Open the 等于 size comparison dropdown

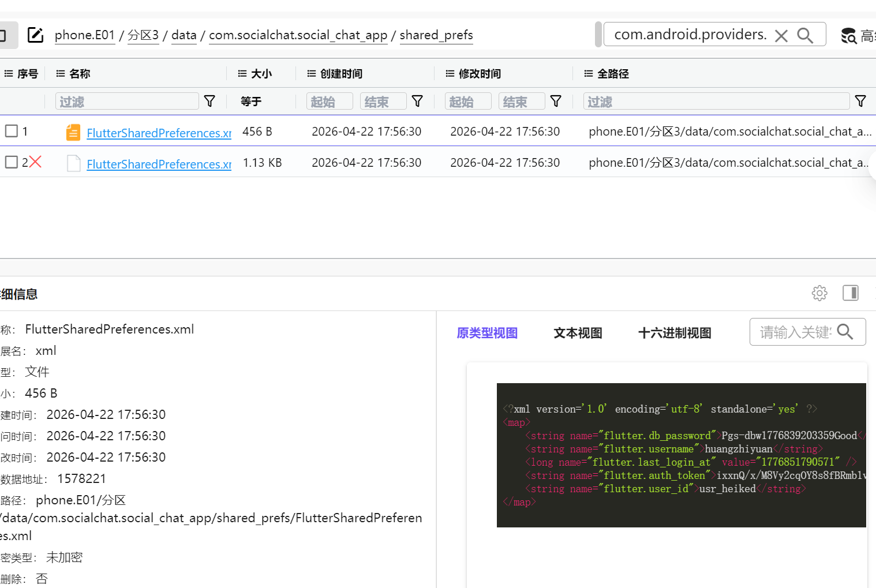pyautogui.click(x=251, y=102)
